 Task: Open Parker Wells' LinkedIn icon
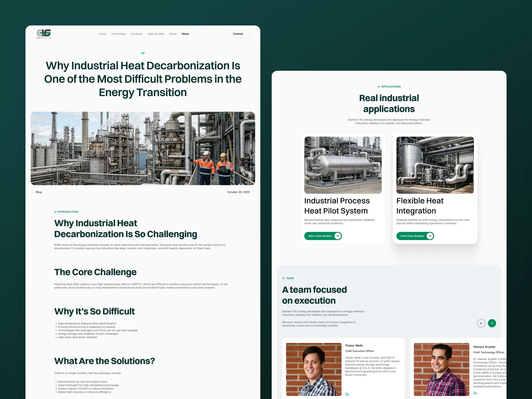point(347,394)
